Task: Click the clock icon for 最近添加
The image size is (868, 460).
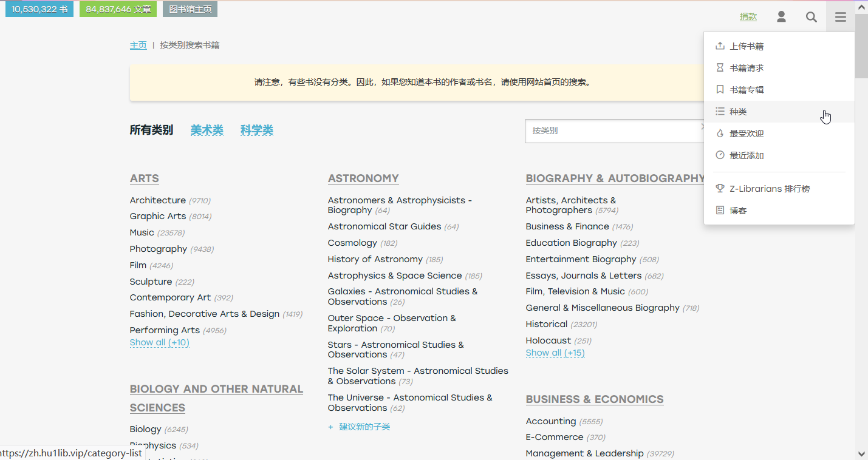Action: point(720,155)
